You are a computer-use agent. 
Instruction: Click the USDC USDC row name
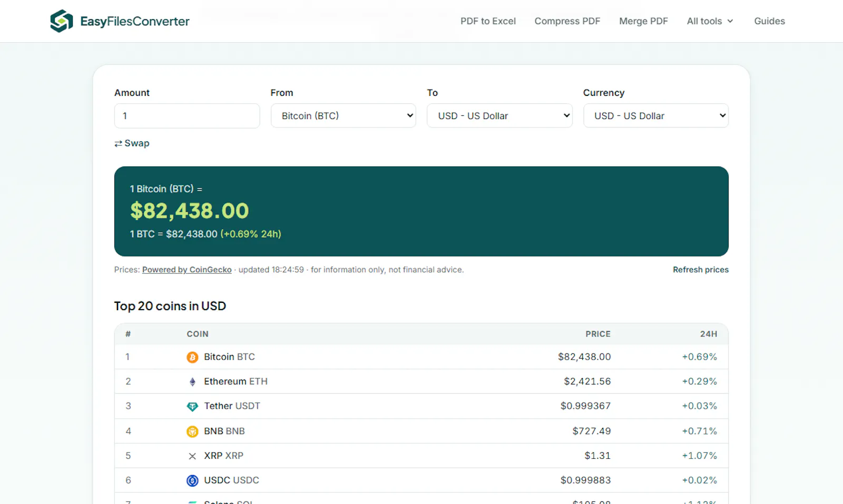231,480
